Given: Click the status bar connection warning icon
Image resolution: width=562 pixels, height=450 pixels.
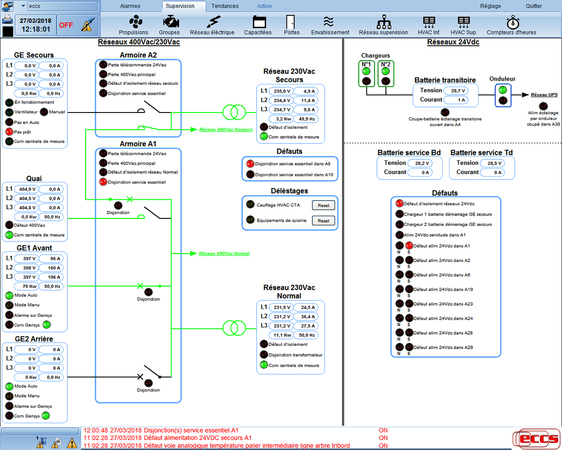Looking at the screenshot, I should [x=56, y=444].
